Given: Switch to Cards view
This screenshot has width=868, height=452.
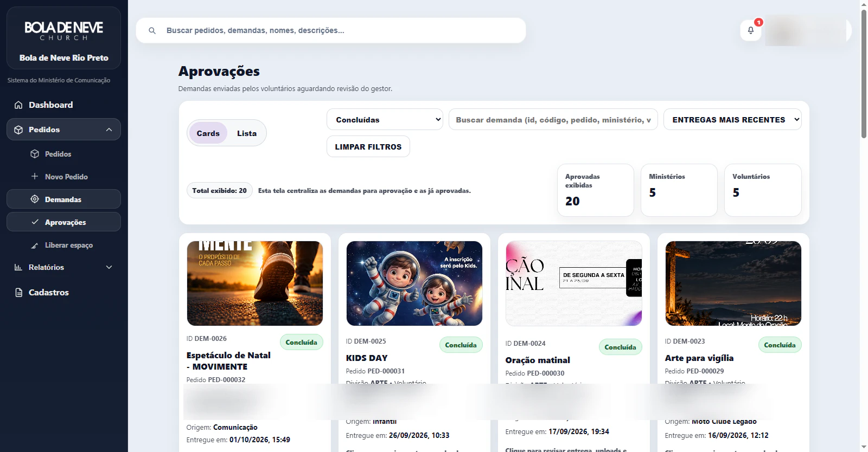Looking at the screenshot, I should pyautogui.click(x=208, y=133).
